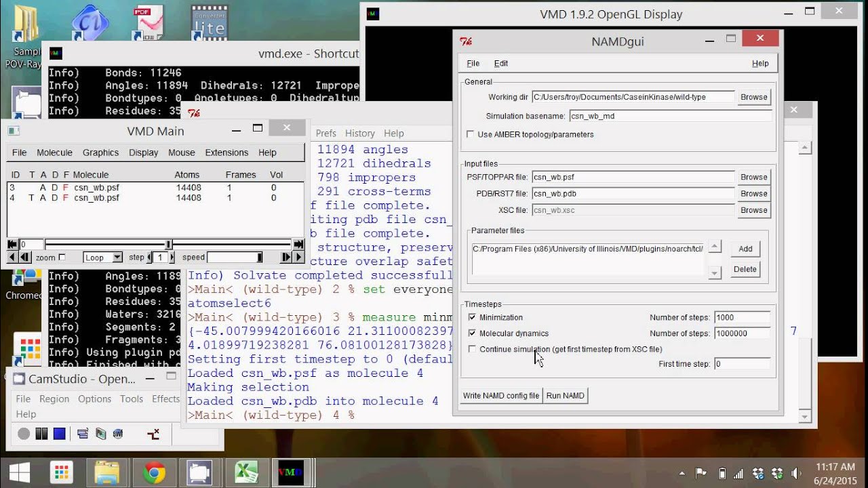Screen dimensions: 868x488
Task: Select CamStudio SWF producer icon
Action: pos(118,434)
